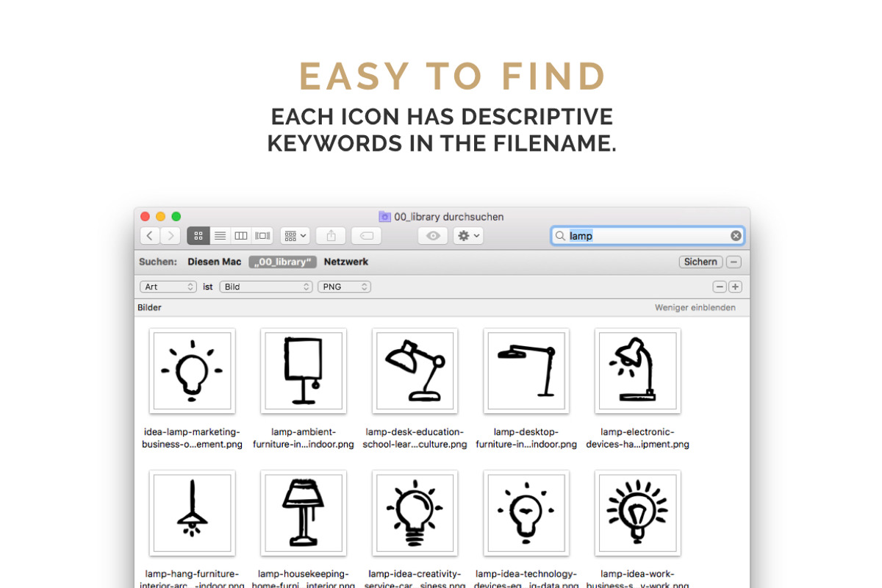Click filename lamp-desk-education-school-lear...culture.png
This screenshot has width=882, height=588.
pyautogui.click(x=415, y=438)
